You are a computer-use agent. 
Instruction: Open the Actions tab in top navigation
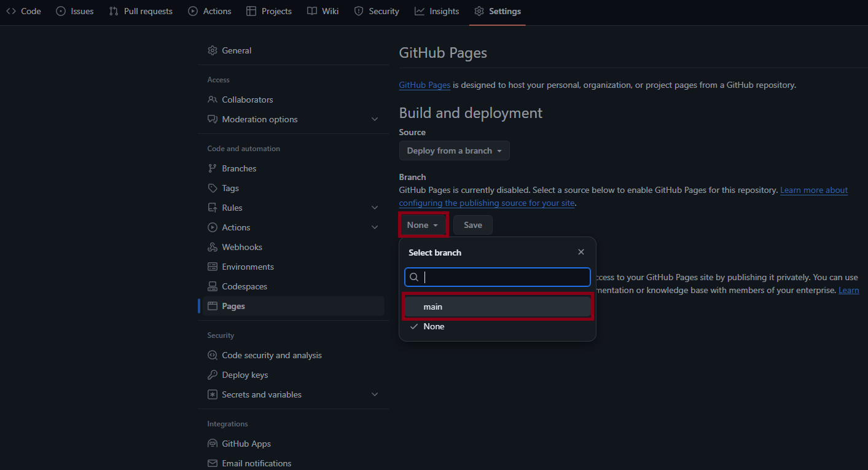pyautogui.click(x=209, y=11)
